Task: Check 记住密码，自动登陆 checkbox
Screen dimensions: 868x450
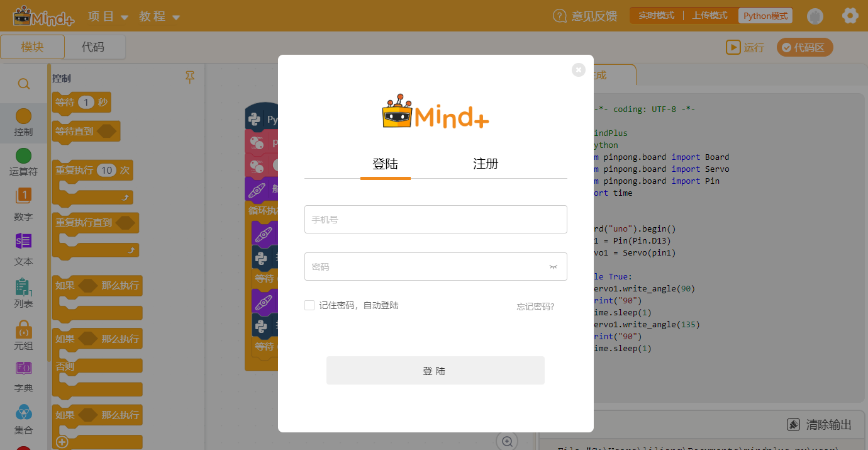Action: tap(309, 305)
